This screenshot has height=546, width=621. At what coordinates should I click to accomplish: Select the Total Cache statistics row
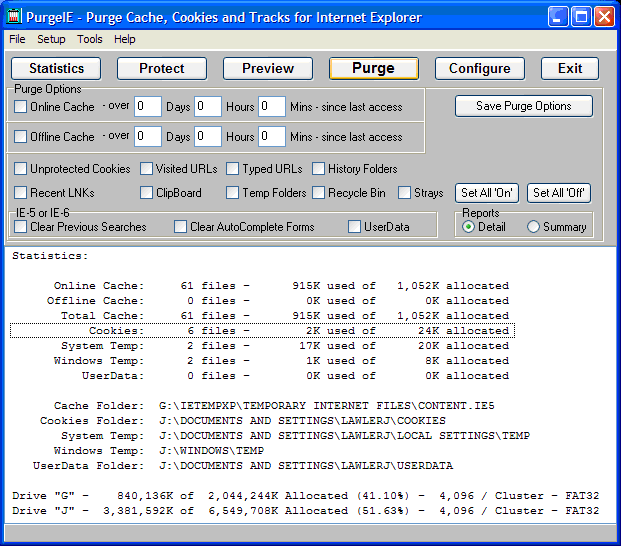[x=285, y=316]
